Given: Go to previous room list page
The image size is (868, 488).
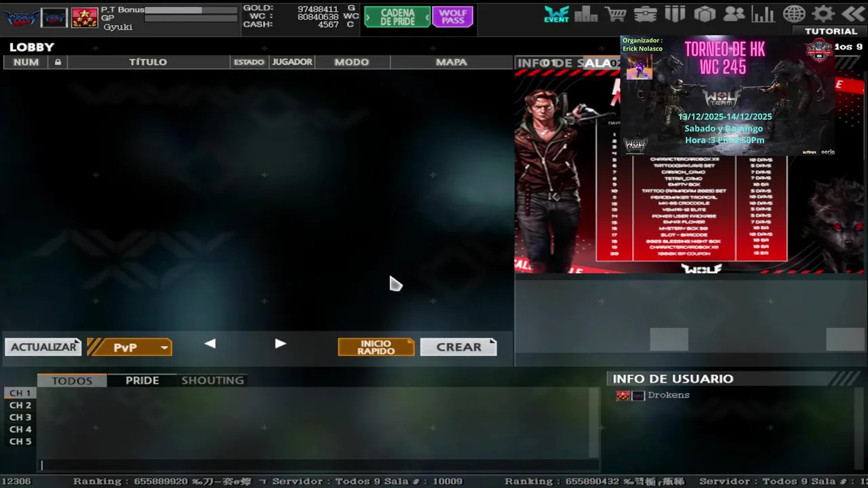Looking at the screenshot, I should click(x=210, y=344).
